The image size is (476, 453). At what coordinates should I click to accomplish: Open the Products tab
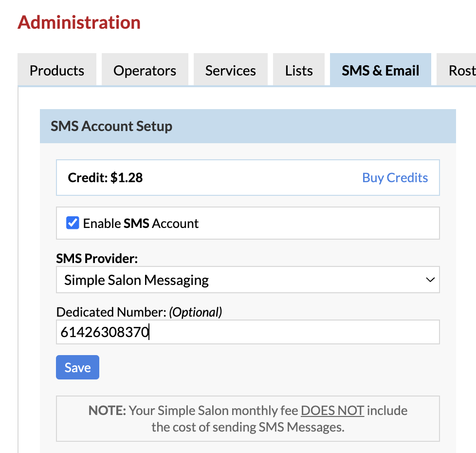pos(57,70)
